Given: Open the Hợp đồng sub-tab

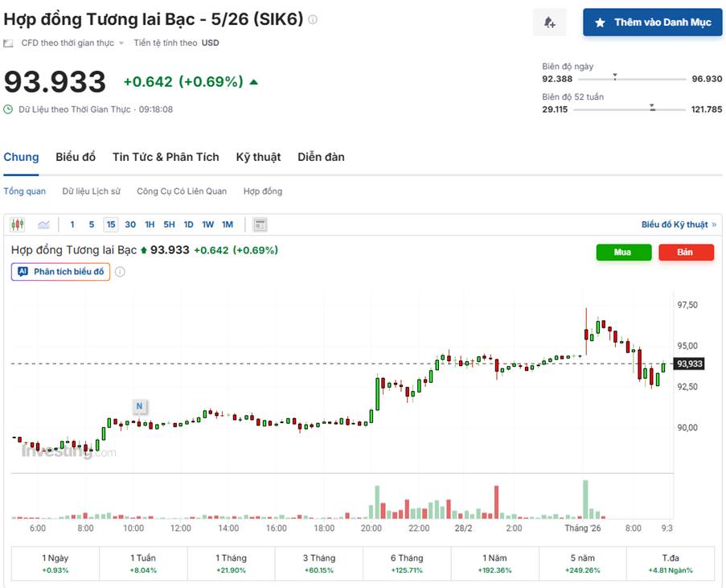Looking at the screenshot, I should click(263, 191).
